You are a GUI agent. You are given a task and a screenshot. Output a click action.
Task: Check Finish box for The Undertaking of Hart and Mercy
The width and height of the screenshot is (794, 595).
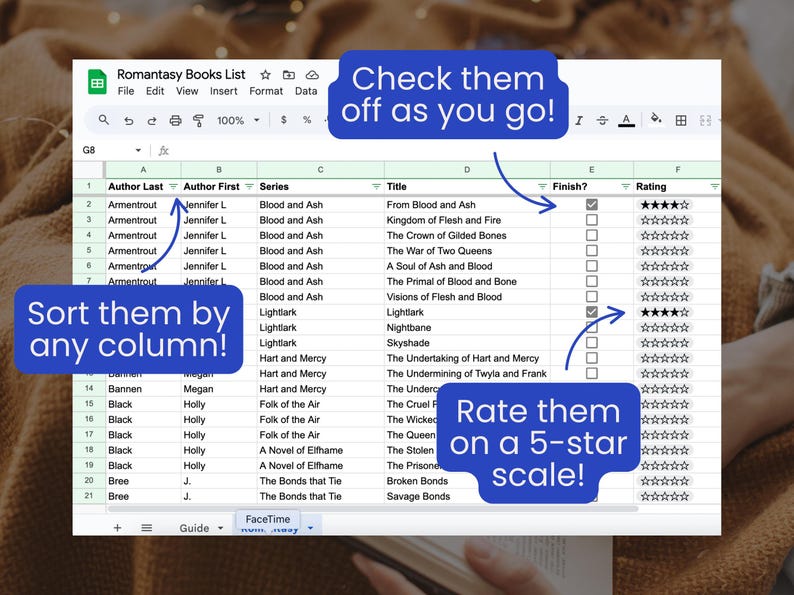click(591, 358)
